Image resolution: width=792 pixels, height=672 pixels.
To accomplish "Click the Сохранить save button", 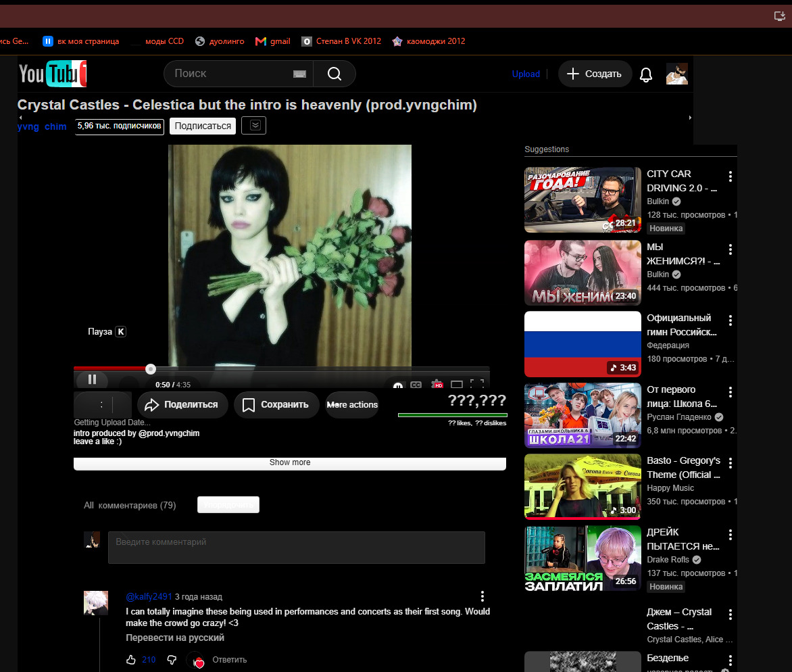I will tap(276, 405).
